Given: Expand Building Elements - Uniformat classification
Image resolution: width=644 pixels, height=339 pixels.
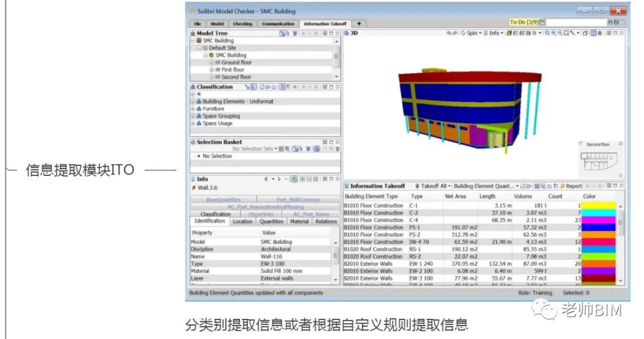Looking at the screenshot, I should tap(193, 101).
